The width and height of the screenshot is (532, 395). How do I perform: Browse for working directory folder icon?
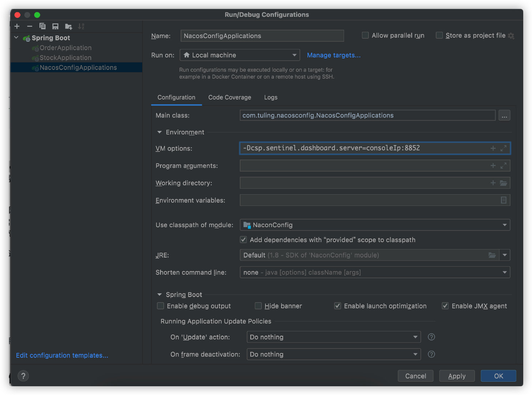click(x=503, y=183)
